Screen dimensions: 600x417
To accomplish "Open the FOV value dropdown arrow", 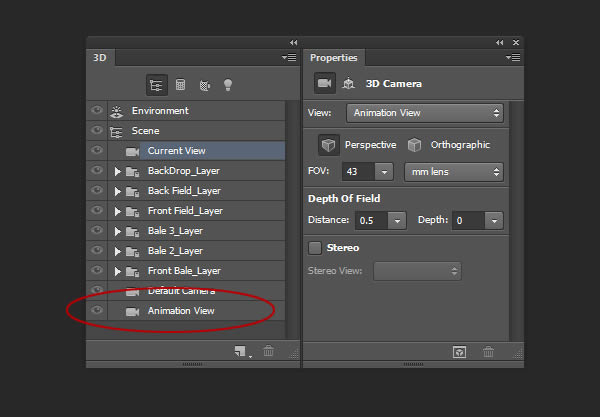I will pos(384,172).
